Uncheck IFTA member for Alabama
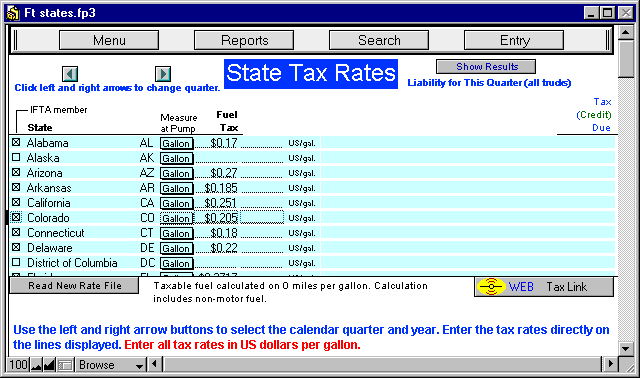Viewport: 640px width, 378px height. 16,142
